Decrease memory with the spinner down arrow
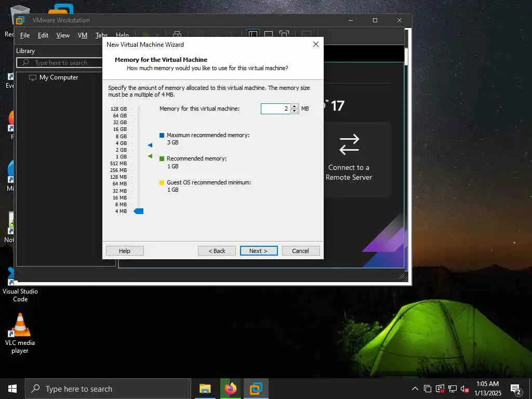This screenshot has height=399, width=532. click(294, 111)
